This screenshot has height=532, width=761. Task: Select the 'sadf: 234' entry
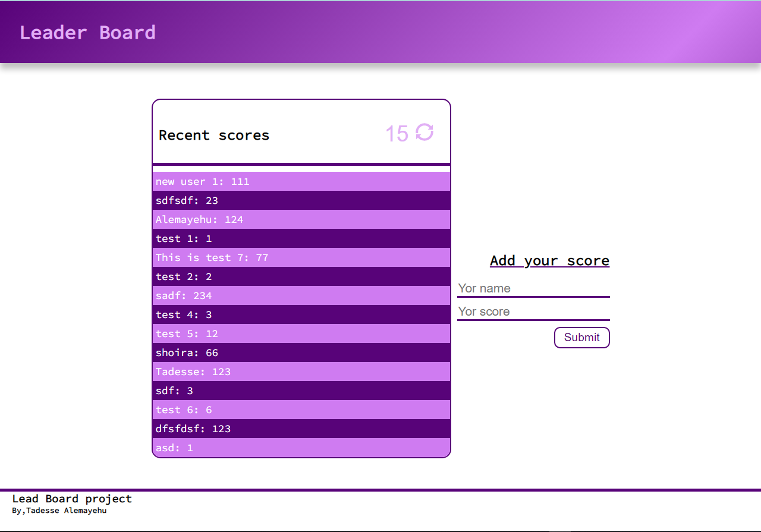tap(183, 295)
